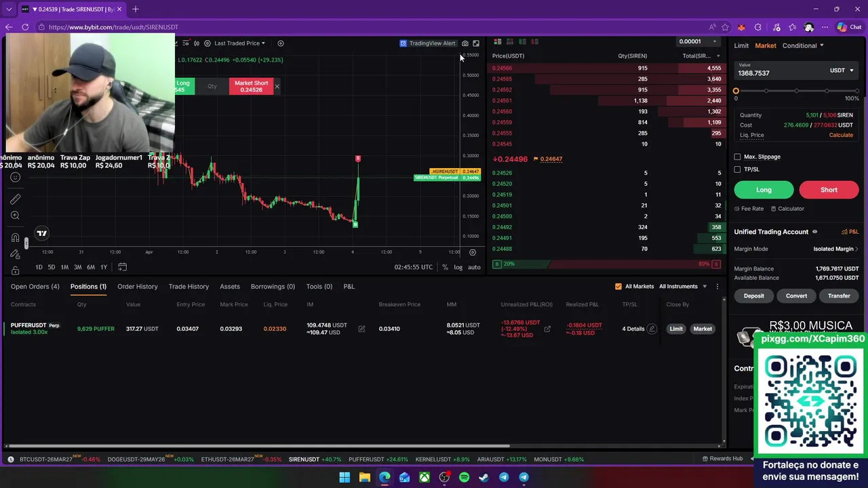Switch to Assets tab
This screenshot has height=488, width=868.
(230, 287)
